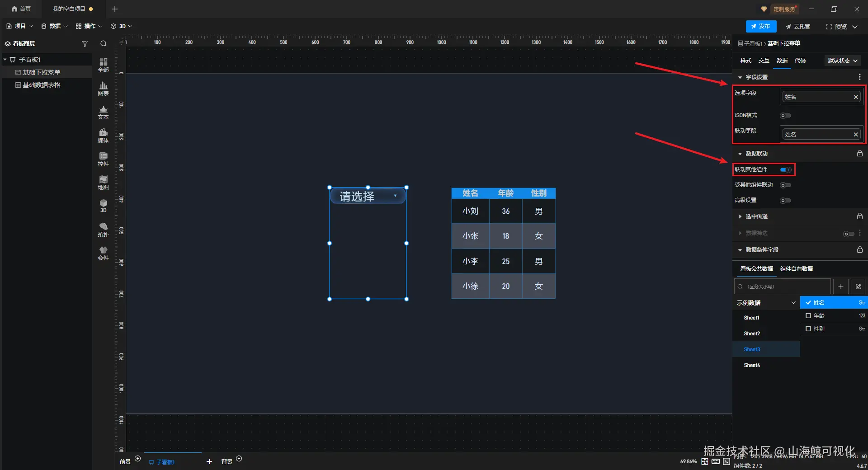Clear the 联动字段 value with X

(x=855, y=135)
